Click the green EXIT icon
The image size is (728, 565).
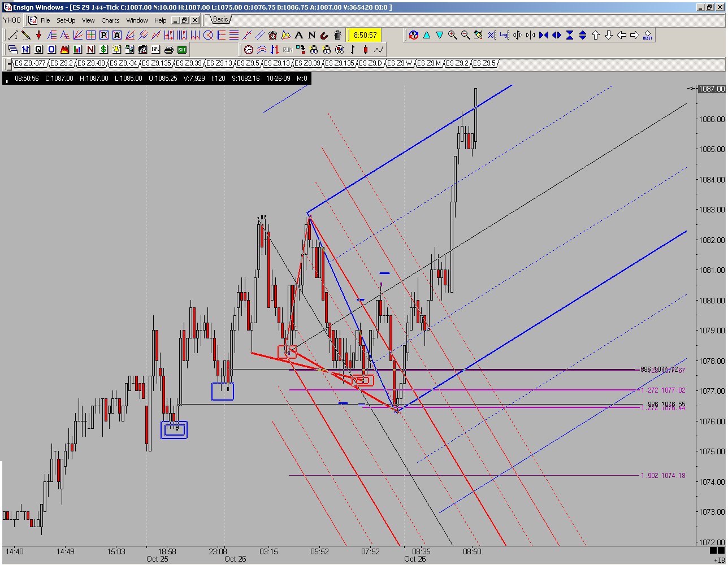(x=182, y=49)
